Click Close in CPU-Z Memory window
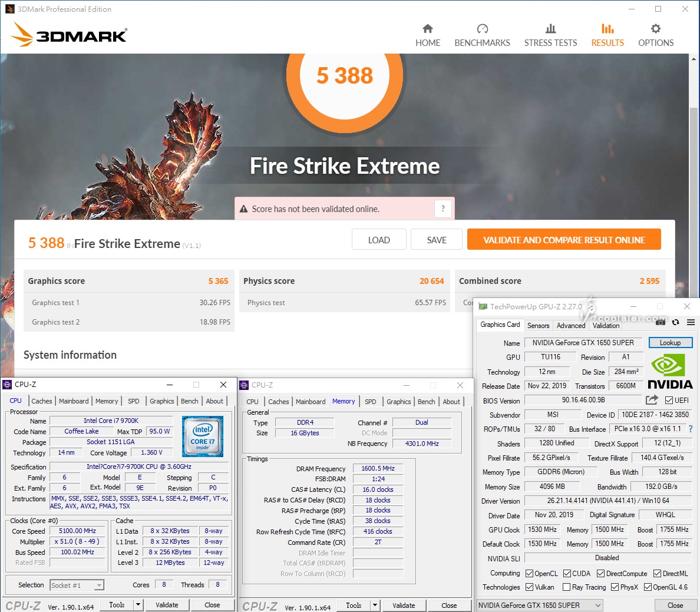 tap(449, 606)
